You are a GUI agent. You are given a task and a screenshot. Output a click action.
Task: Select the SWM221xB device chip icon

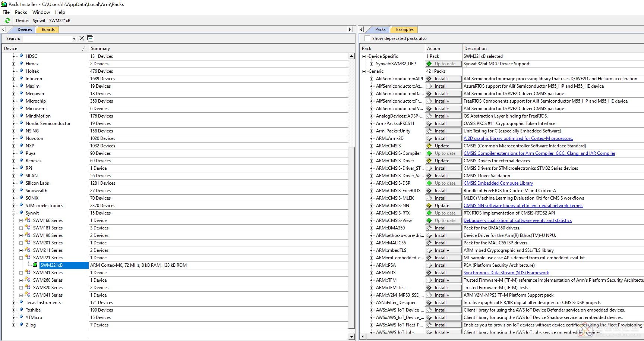point(35,265)
